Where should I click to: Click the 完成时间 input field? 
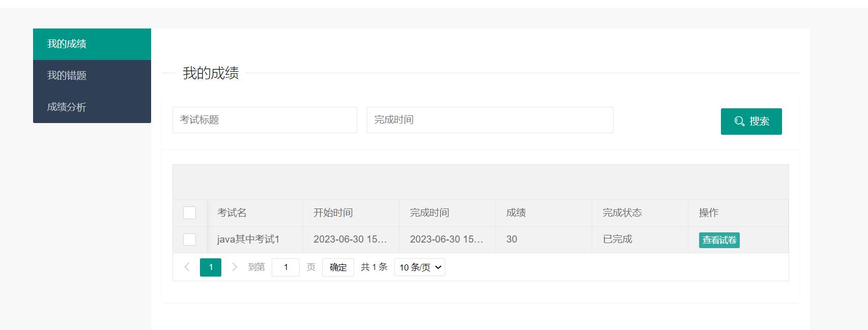click(490, 120)
